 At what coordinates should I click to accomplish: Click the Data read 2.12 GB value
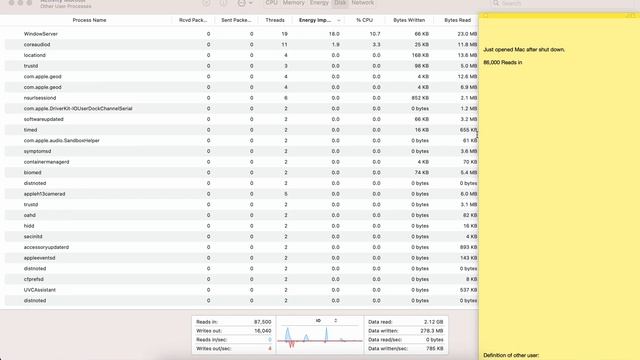(433, 322)
